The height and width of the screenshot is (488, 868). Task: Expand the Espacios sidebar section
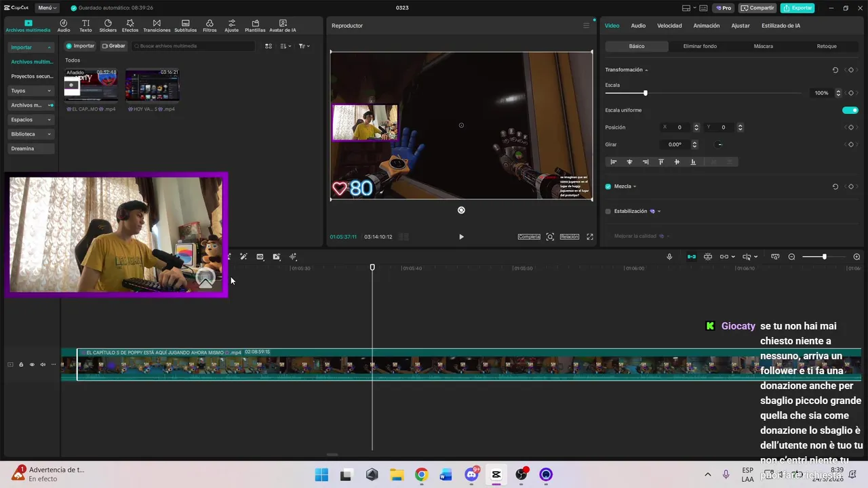31,120
